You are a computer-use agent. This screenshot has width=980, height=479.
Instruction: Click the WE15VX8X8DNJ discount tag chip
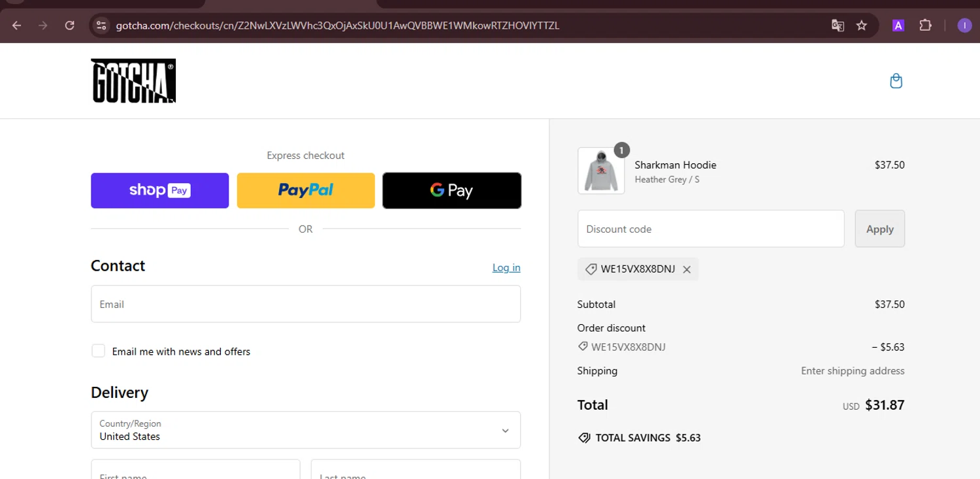[x=638, y=269]
